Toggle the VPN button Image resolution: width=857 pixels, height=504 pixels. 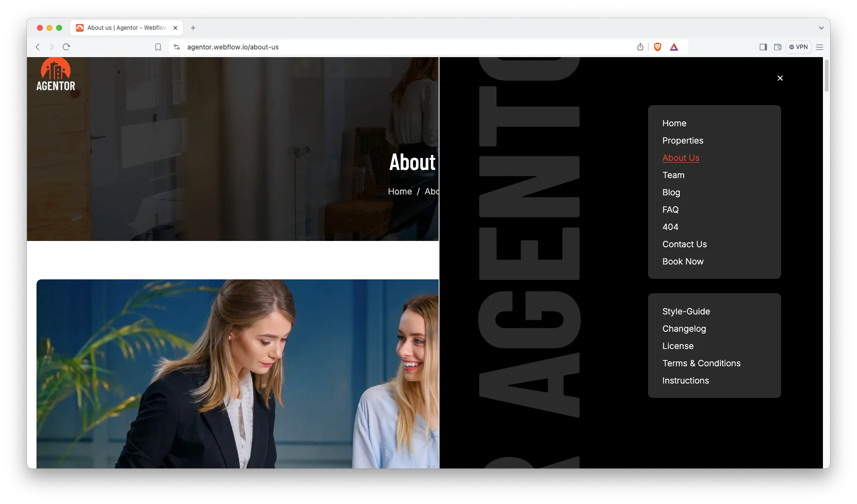798,47
